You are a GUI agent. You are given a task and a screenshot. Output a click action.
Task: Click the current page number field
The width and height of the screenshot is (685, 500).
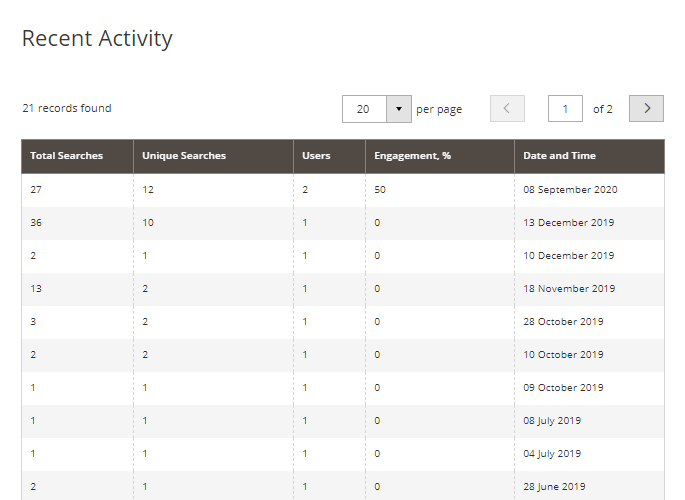pyautogui.click(x=565, y=109)
